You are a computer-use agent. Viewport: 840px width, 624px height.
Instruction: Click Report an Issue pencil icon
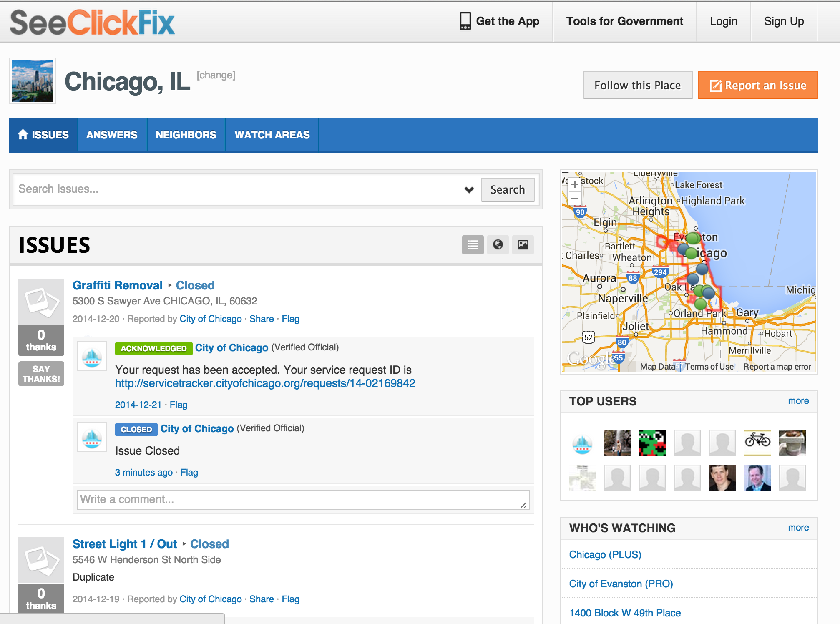(x=715, y=86)
